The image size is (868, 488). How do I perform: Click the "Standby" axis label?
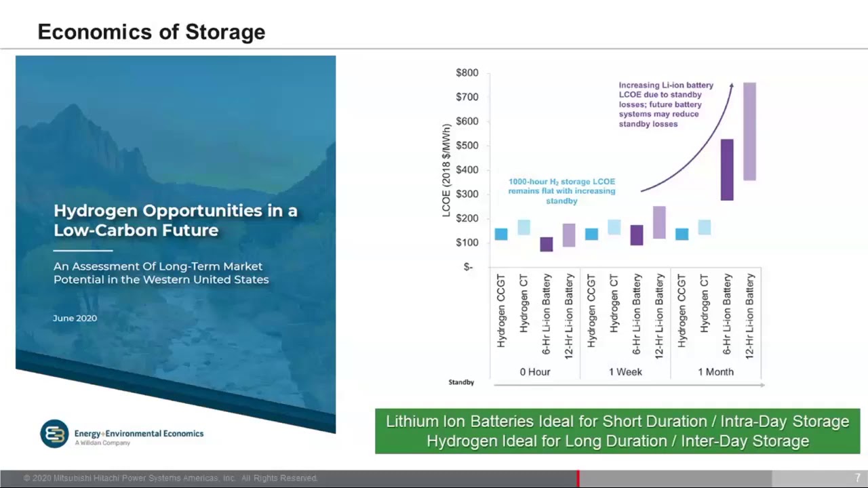(461, 382)
